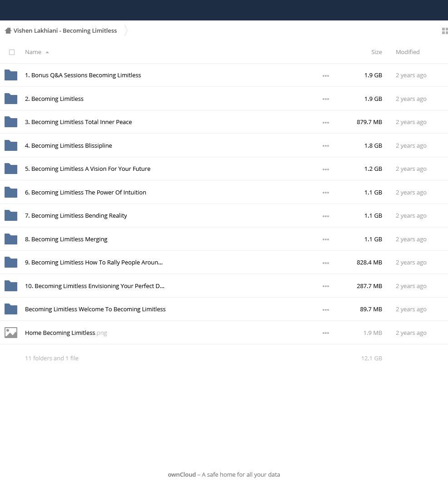The width and height of the screenshot is (448, 488).
Task: Click the 287.7 MB size value
Action: [369, 286]
